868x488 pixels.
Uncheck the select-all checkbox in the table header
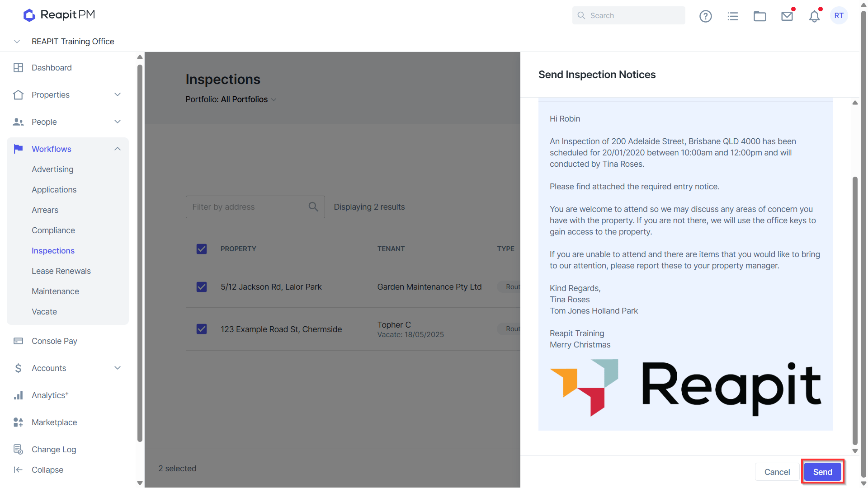pyautogui.click(x=202, y=249)
